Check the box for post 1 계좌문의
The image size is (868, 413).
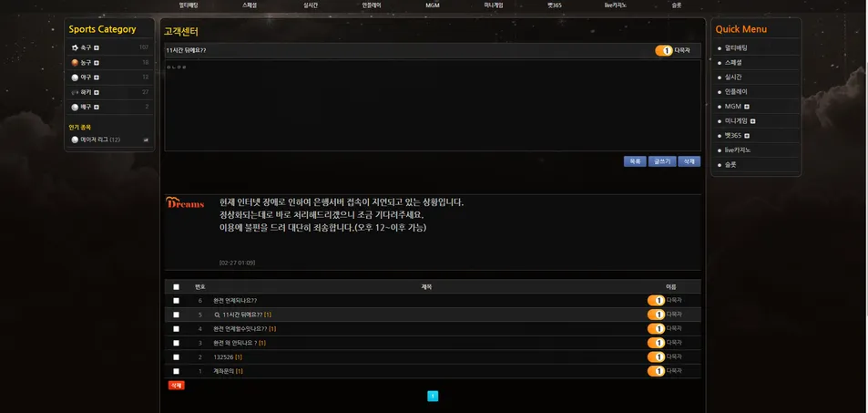coord(176,371)
